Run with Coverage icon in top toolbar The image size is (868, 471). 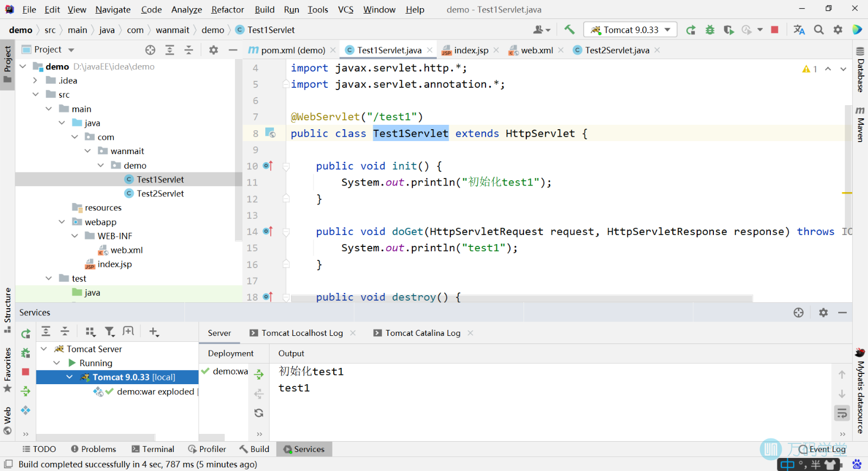729,30
